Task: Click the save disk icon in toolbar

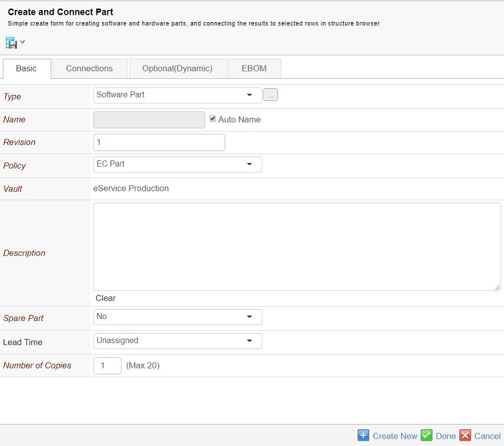Action: [11, 43]
